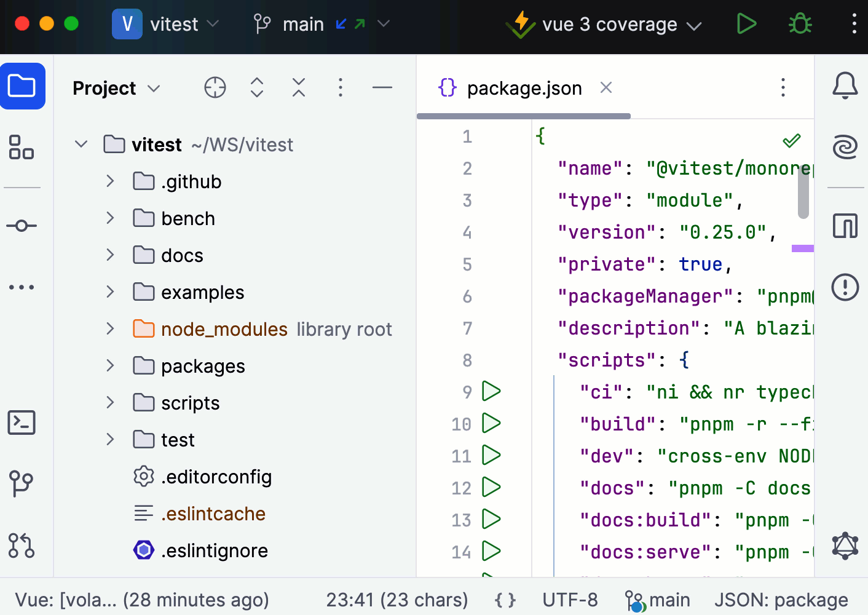The width and height of the screenshot is (868, 615).
Task: Open the Terminal tool window
Action: [x=22, y=423]
